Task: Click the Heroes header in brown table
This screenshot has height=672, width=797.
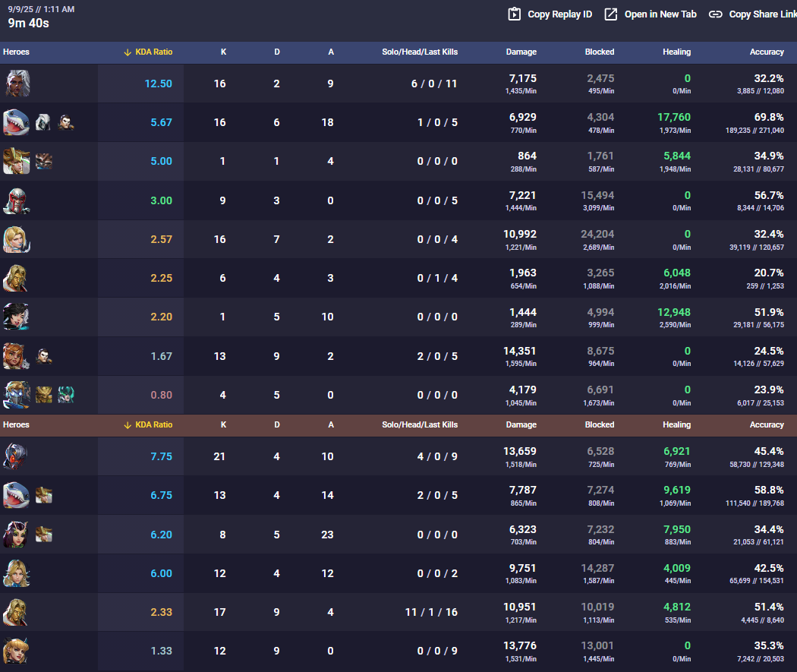Action: 16,424
